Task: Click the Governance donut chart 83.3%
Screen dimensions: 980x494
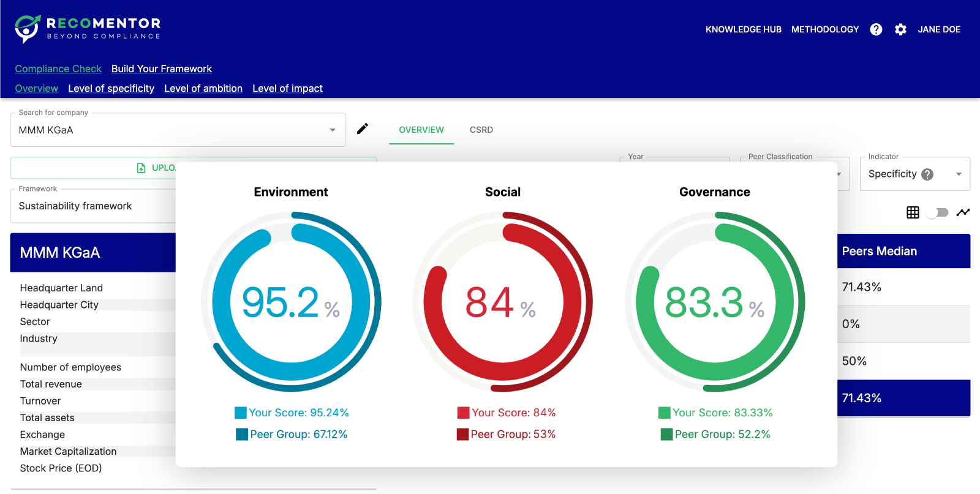Action: (715, 302)
